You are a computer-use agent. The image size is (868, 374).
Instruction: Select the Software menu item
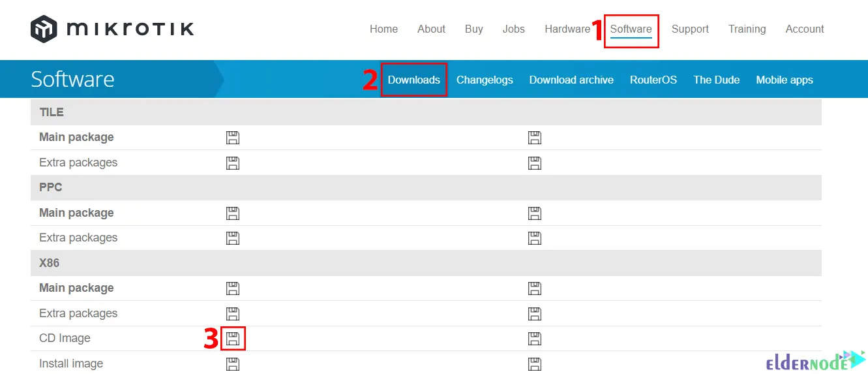click(631, 29)
